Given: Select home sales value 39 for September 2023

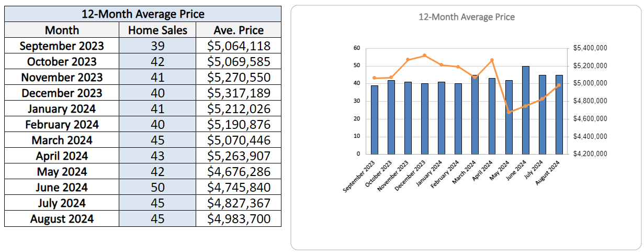Looking at the screenshot, I should [x=157, y=46].
